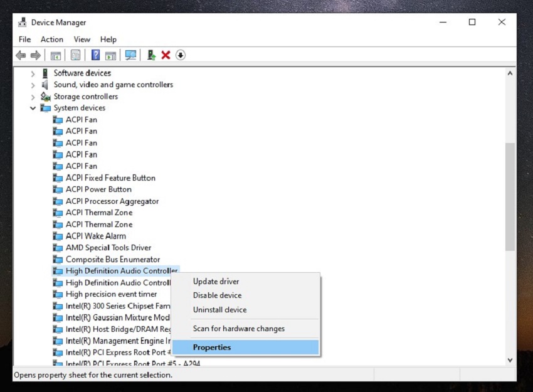Expand the Storage controllers category
533x392 pixels.
tap(33, 97)
